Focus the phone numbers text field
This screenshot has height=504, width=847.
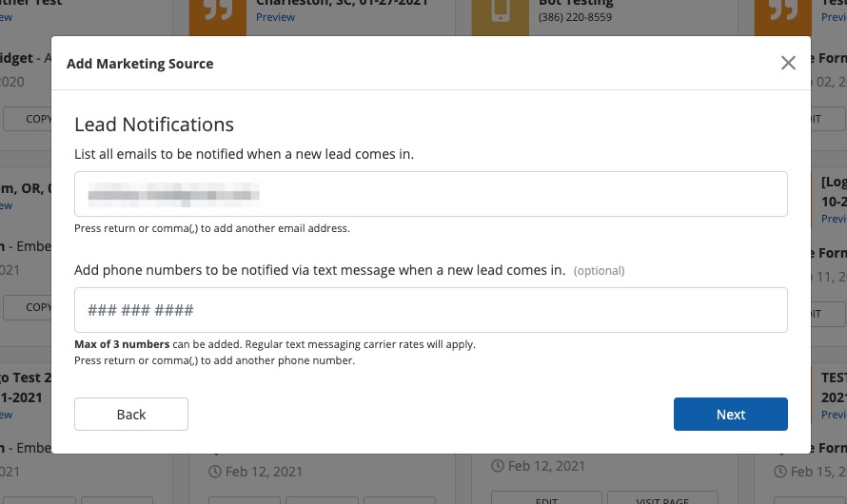point(430,310)
